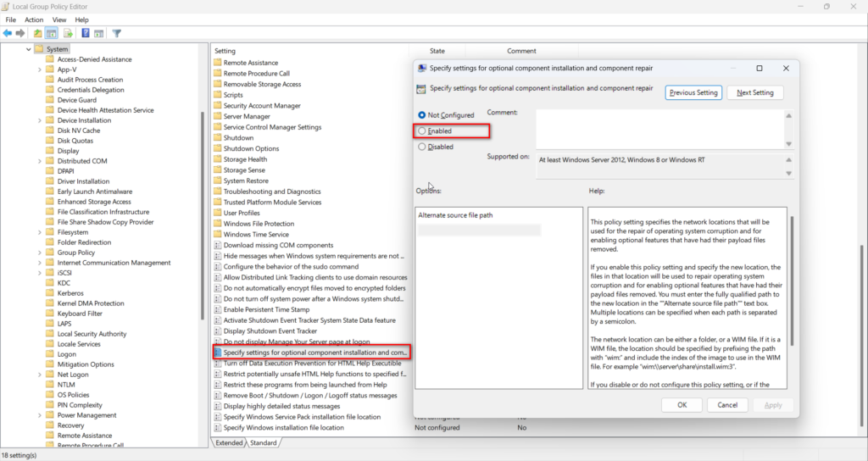The height and width of the screenshot is (461, 868).
Task: Click the gray Forward arrow toolbar icon
Action: click(20, 33)
